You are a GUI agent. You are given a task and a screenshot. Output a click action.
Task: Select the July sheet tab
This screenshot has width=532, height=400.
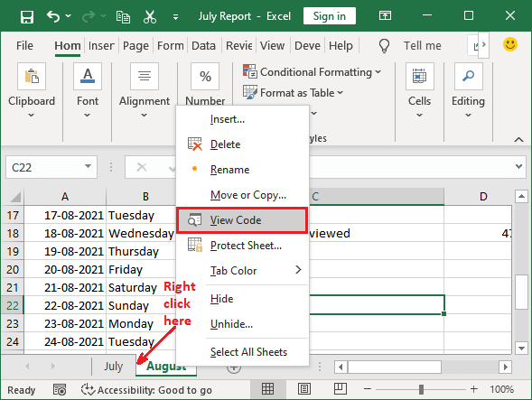pyautogui.click(x=113, y=366)
